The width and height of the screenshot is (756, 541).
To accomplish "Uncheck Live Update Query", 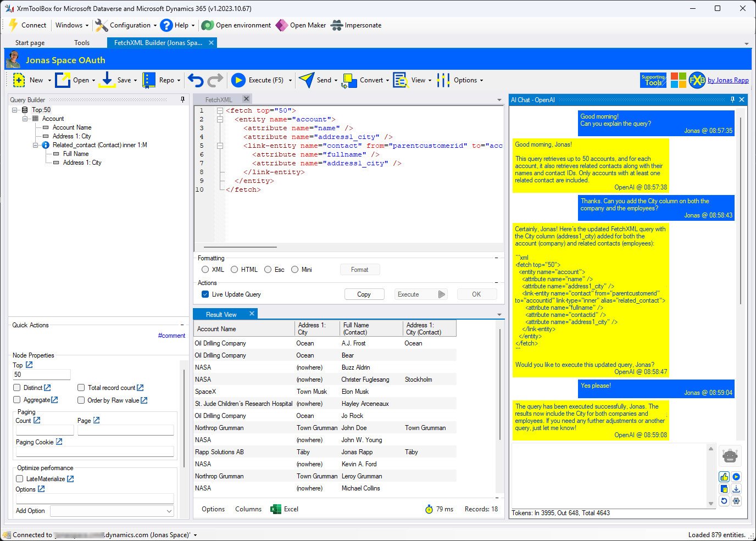I will coord(205,294).
